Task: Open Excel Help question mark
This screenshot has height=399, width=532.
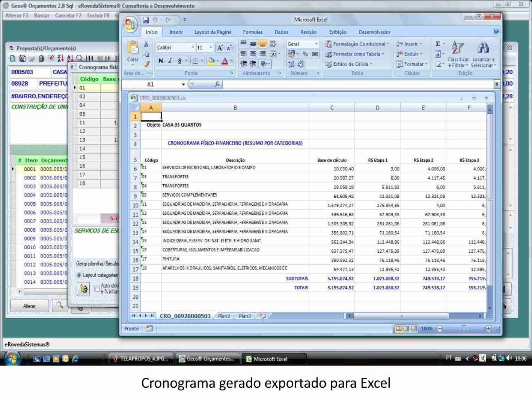Action: [x=496, y=32]
